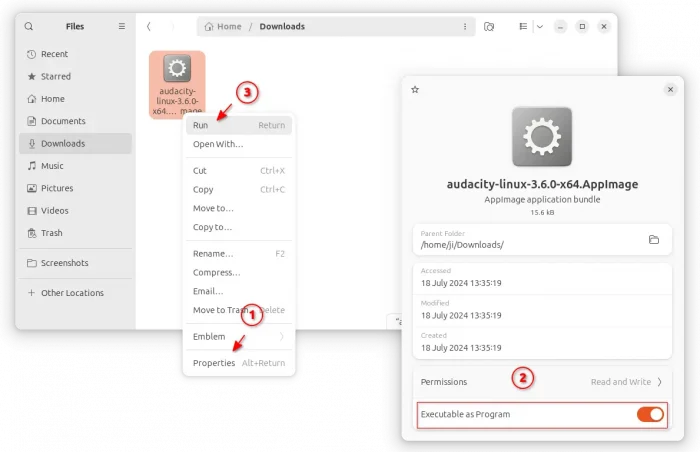
Task: Choose Move to… in the context menu
Action: coord(239,208)
